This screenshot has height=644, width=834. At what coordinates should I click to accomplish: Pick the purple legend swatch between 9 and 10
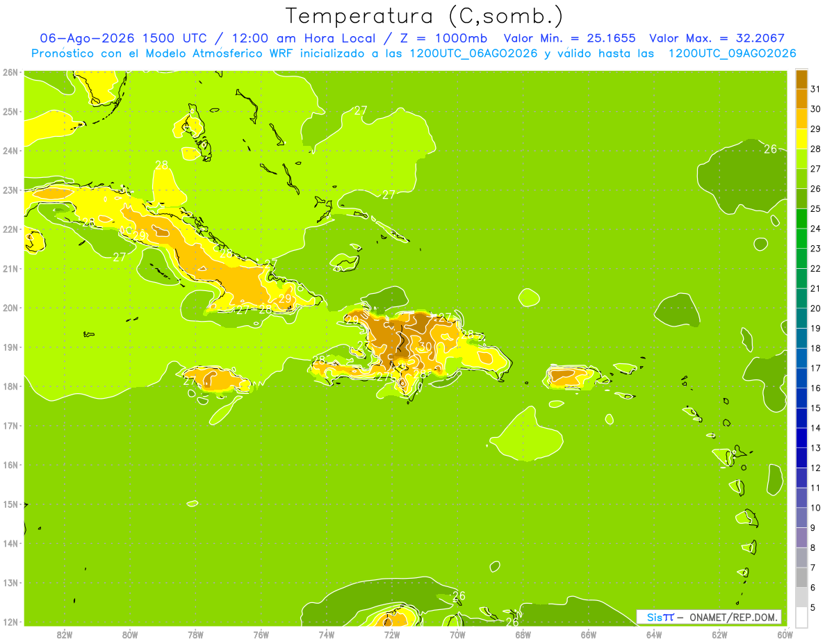point(802,518)
